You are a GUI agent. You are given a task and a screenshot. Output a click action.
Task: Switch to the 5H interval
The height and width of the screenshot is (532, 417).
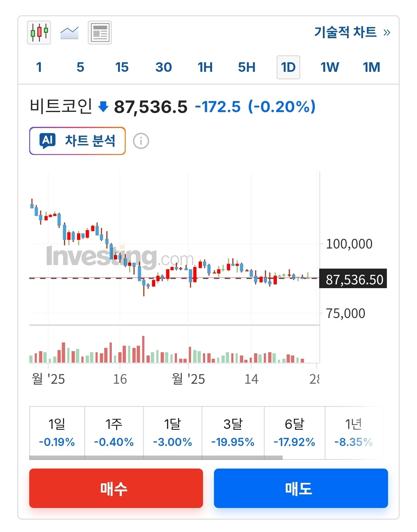coord(247,67)
